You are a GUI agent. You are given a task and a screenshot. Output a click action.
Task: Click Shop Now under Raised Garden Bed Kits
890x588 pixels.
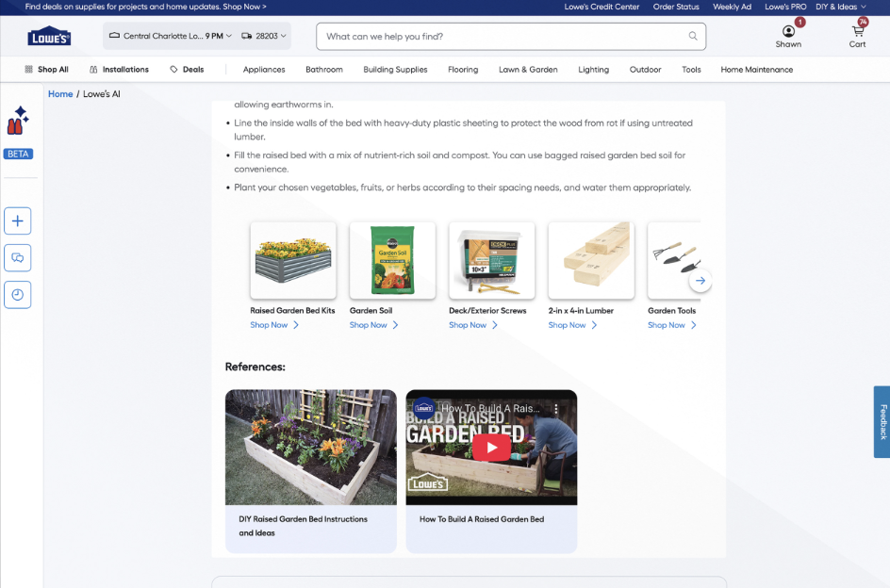coord(274,325)
